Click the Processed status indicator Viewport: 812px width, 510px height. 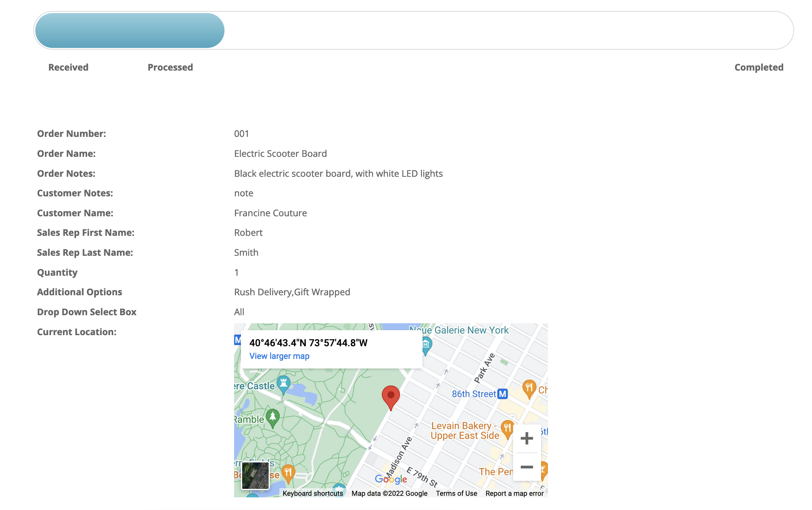[x=170, y=67]
